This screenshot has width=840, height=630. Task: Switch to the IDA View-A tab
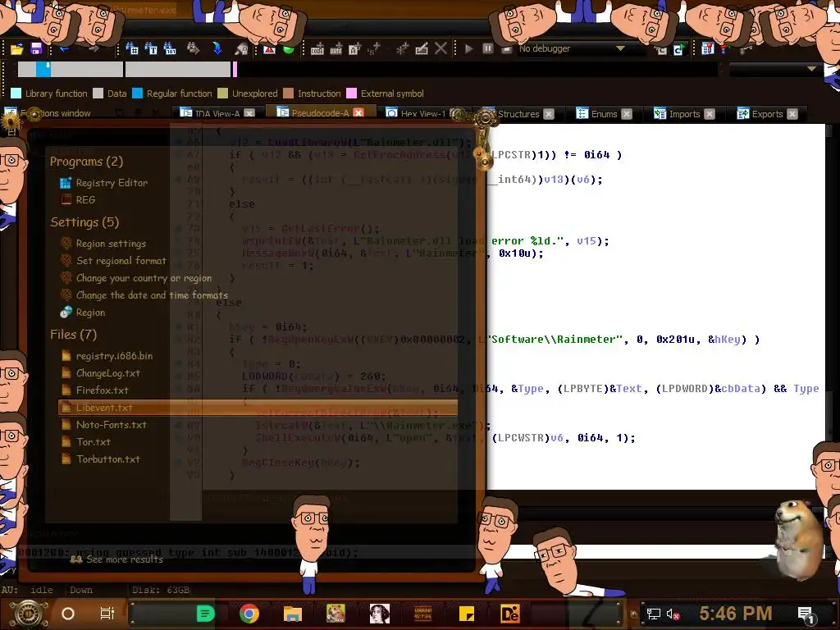point(217,113)
